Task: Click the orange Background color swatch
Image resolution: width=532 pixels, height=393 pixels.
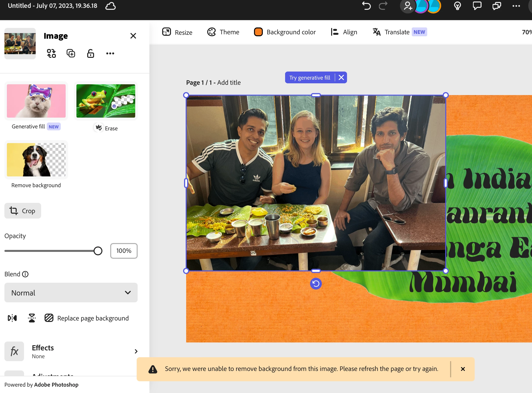Action: 258,32
